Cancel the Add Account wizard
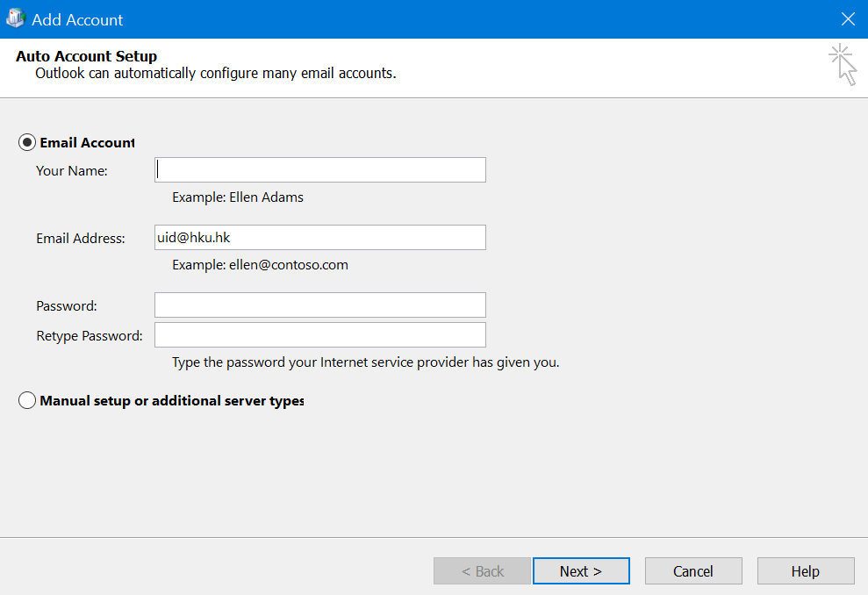 (693, 570)
